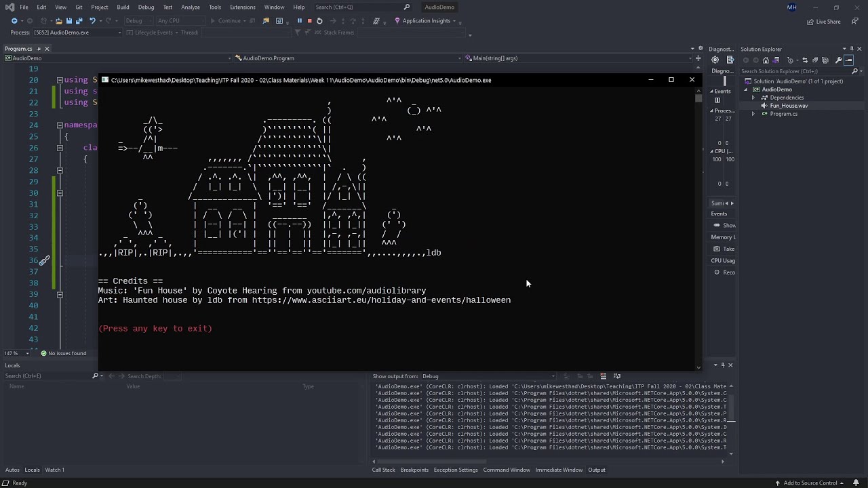Open Solution Configurations Debug dropdown

pos(138,21)
